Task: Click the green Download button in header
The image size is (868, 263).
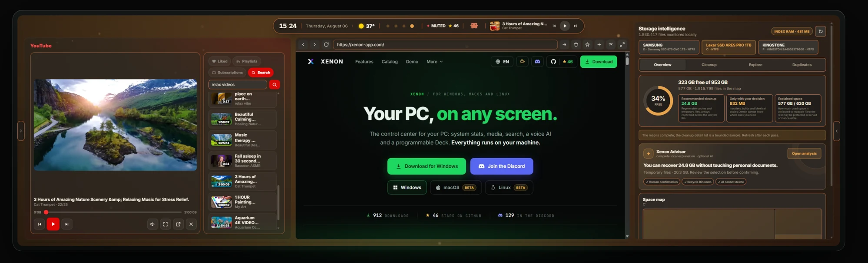Action: click(x=599, y=62)
